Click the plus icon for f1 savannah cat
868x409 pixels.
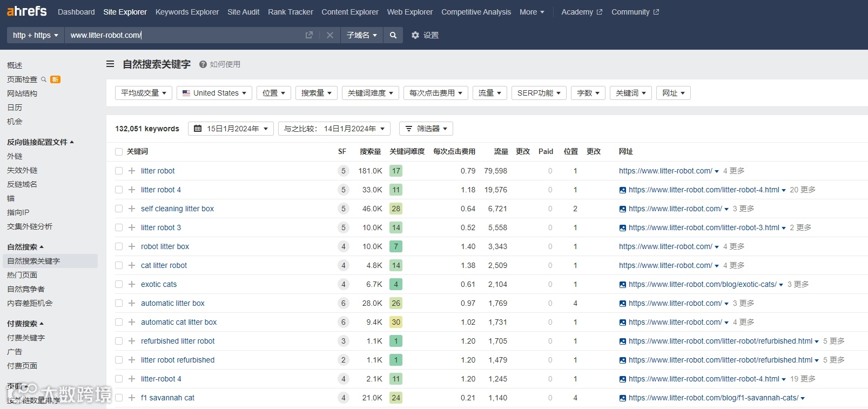[132, 398]
